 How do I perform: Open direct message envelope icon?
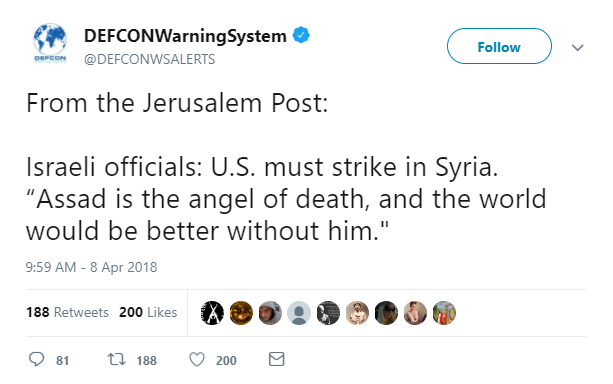[276, 359]
